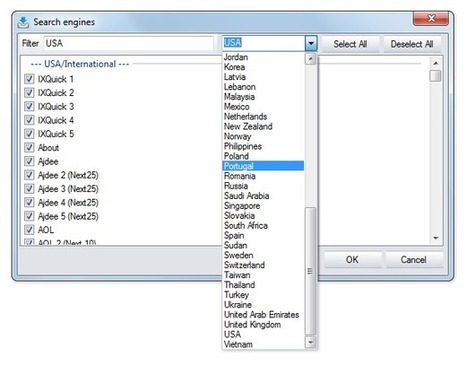Pick Mexico from the dropdown
This screenshot has width=467, height=365.
click(263, 107)
